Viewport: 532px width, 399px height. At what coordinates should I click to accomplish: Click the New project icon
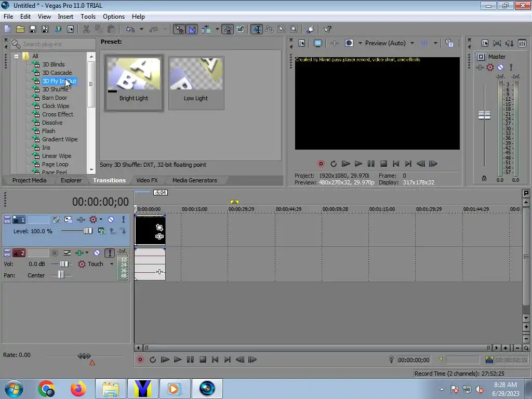[x=7, y=29]
